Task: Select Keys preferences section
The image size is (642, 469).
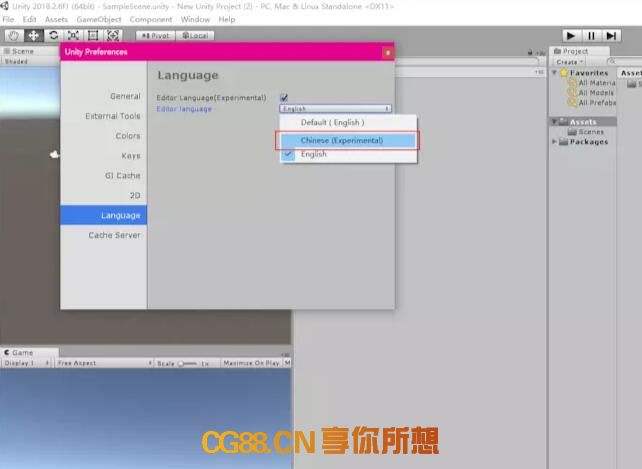Action: pos(104,156)
